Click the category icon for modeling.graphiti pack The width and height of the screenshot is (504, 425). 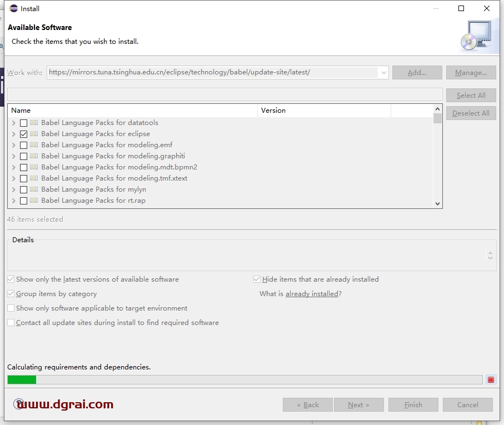coord(34,156)
